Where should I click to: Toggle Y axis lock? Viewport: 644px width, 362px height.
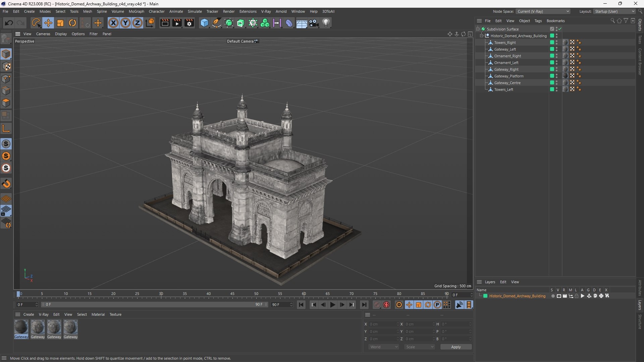pyautogui.click(x=125, y=23)
